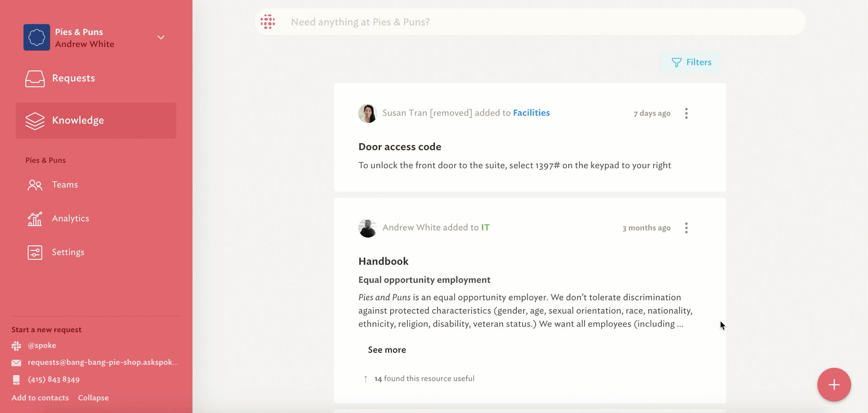Click the Teams people icon

point(35,185)
